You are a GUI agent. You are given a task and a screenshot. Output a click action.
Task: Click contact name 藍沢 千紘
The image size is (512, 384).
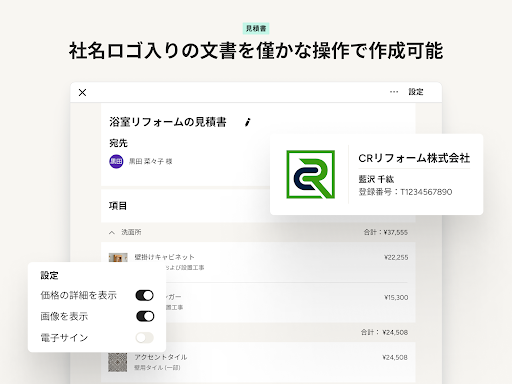(x=376, y=179)
